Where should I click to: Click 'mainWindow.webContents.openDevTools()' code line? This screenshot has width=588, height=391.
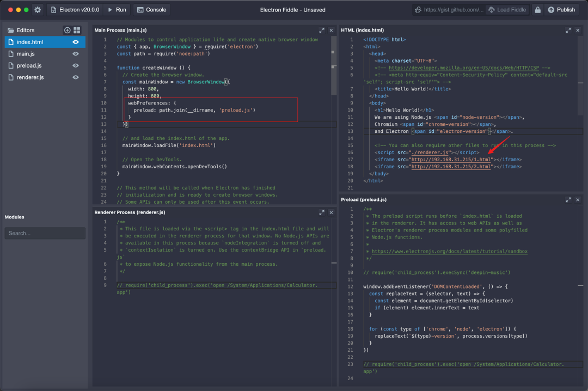tap(174, 167)
